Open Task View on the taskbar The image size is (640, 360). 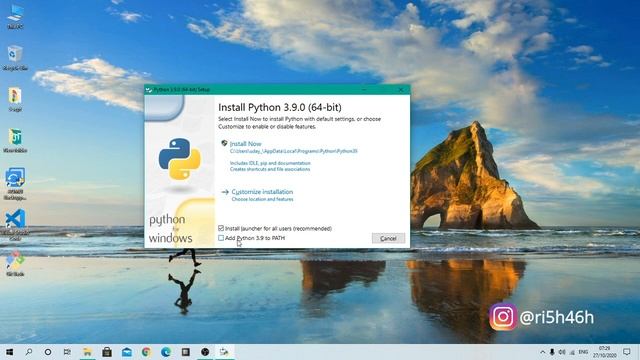[67, 352]
